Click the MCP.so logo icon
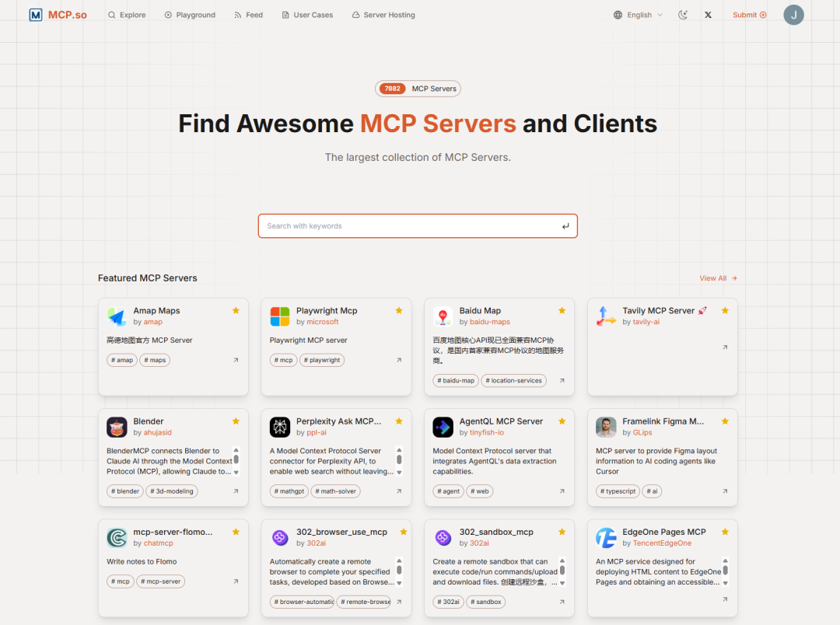 coord(34,14)
